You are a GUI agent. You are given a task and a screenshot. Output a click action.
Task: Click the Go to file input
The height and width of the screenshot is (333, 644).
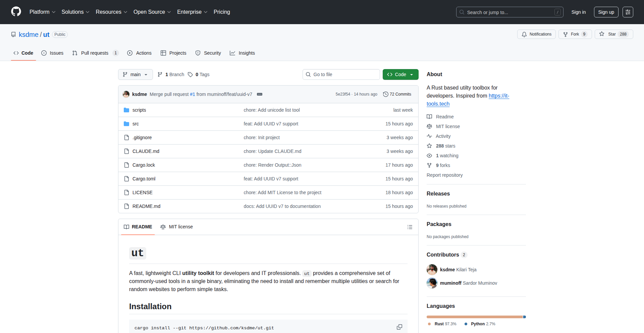click(x=341, y=74)
